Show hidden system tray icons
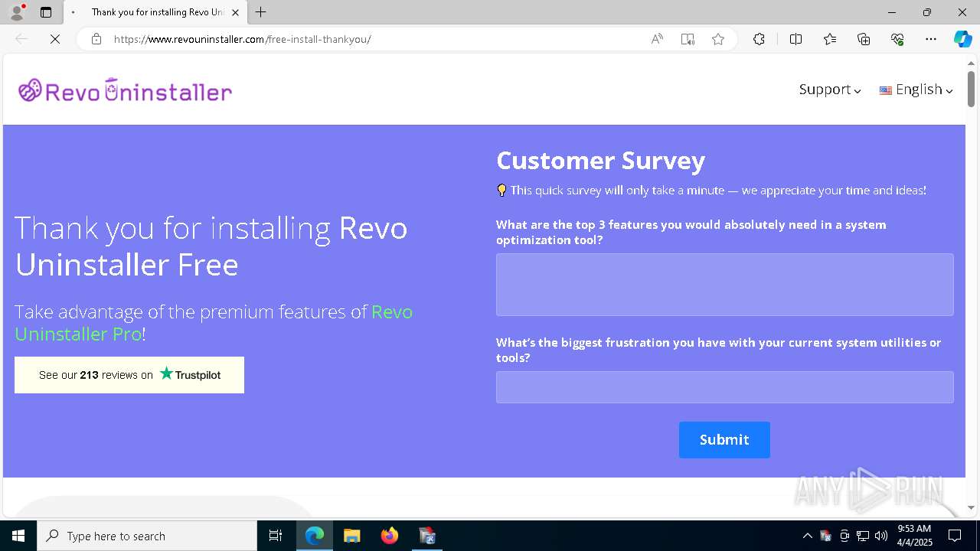This screenshot has width=980, height=551. point(807,536)
